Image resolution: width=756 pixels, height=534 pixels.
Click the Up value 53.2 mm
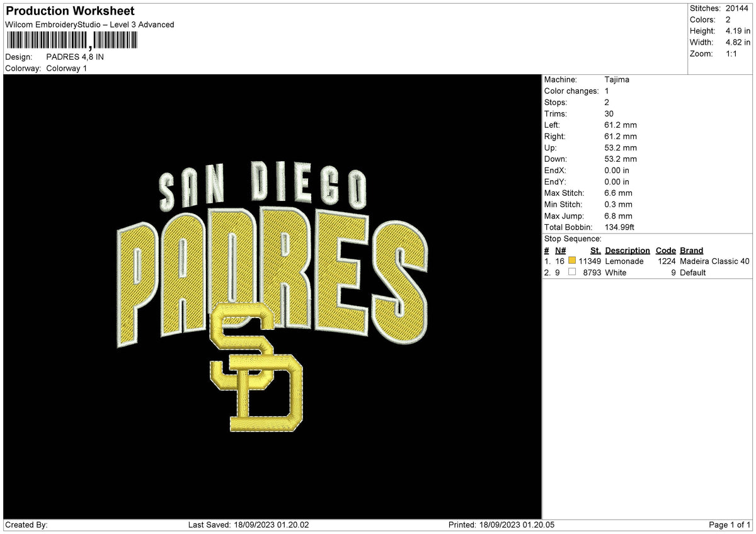tap(621, 147)
